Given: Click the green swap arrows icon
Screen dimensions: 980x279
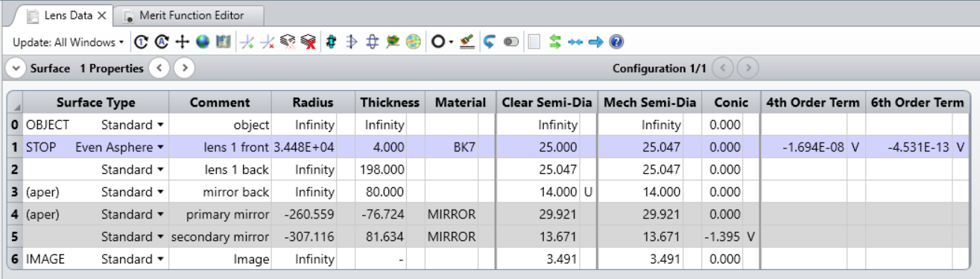Looking at the screenshot, I should click(x=554, y=43).
